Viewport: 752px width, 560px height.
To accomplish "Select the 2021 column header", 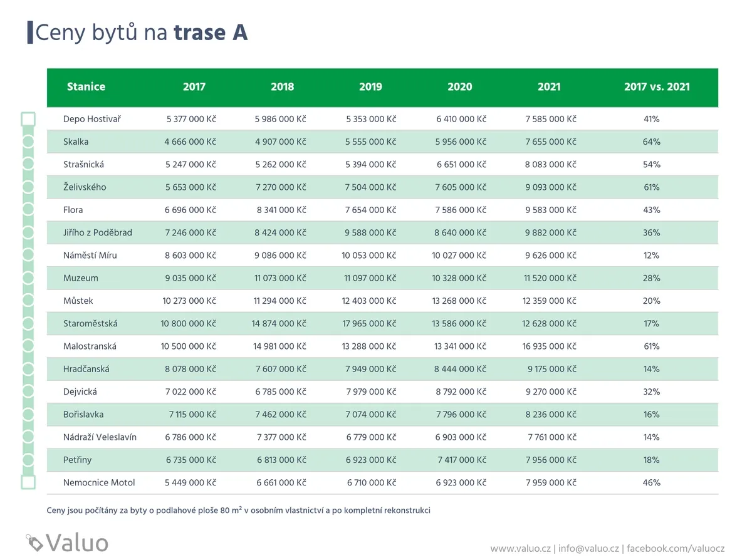I will [549, 87].
